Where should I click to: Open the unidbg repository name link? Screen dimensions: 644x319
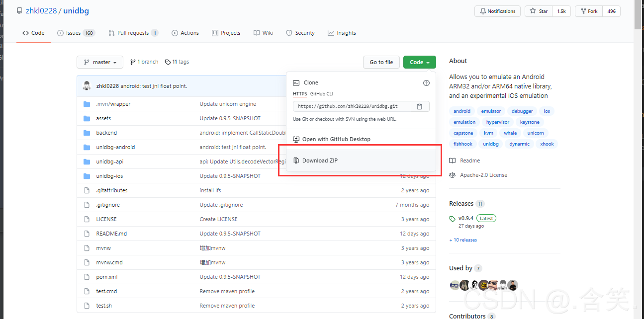click(76, 10)
